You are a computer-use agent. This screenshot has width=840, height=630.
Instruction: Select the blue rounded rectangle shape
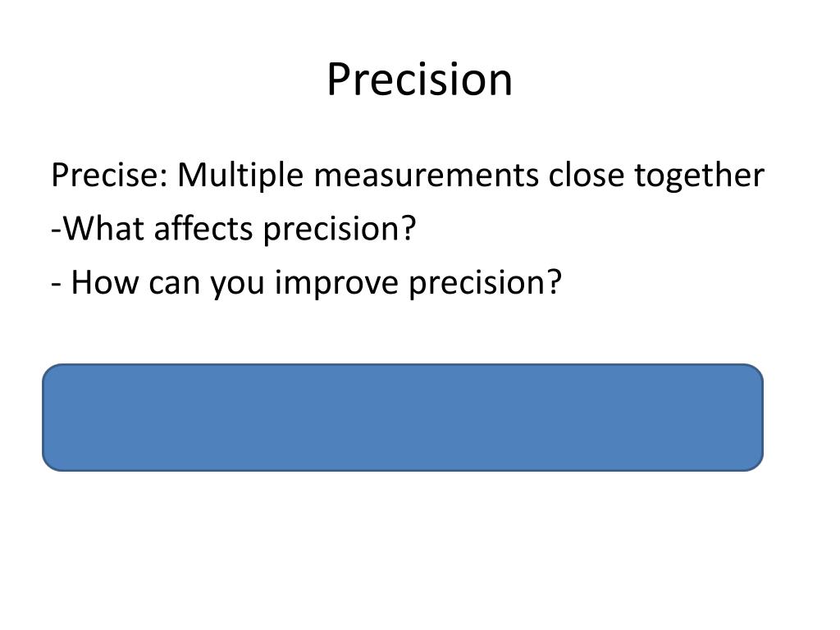[402, 418]
